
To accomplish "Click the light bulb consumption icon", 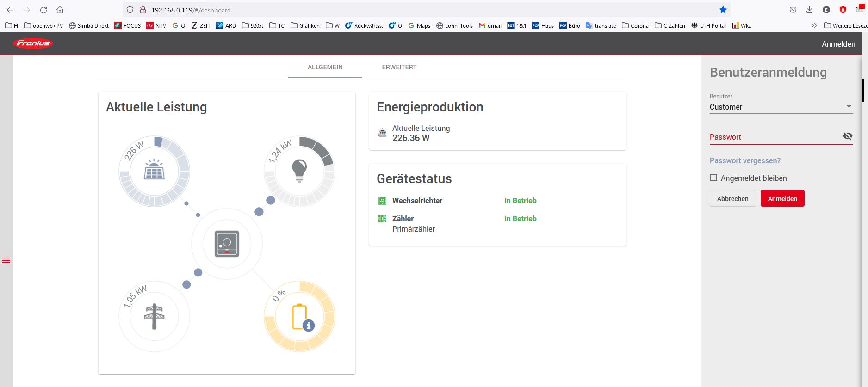I will click(299, 170).
